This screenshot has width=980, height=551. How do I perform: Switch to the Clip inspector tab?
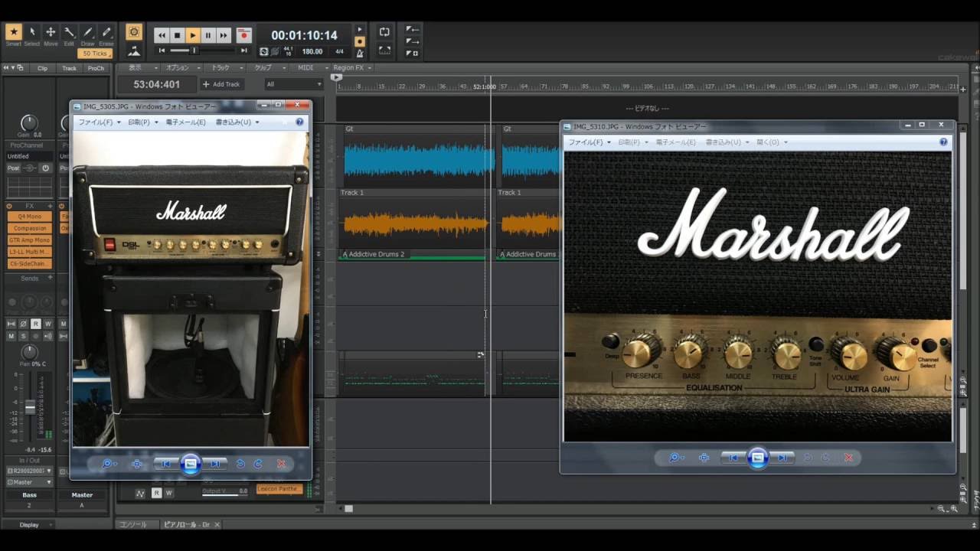point(43,68)
